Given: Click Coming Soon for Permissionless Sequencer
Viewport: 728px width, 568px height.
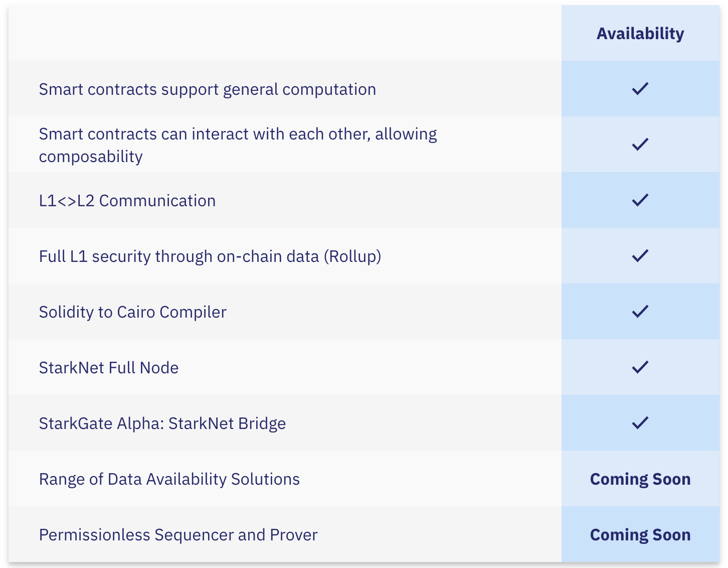Looking at the screenshot, I should coord(640,535).
